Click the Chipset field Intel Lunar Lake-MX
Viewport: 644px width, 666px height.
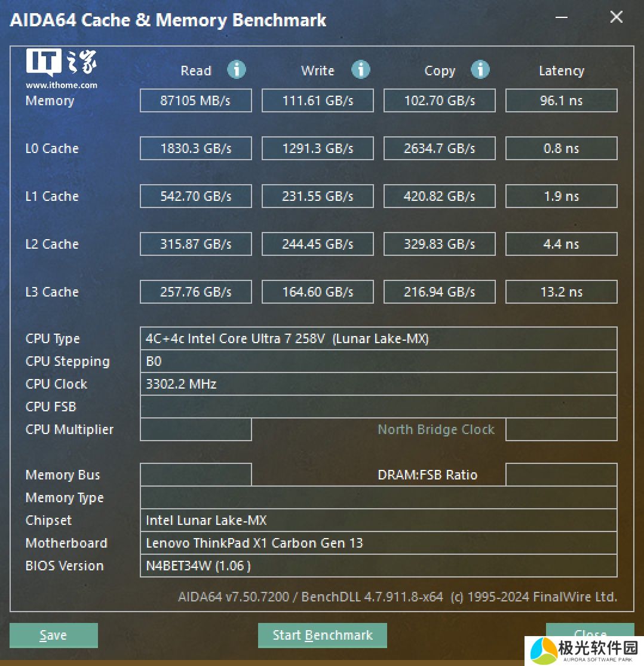(378, 520)
